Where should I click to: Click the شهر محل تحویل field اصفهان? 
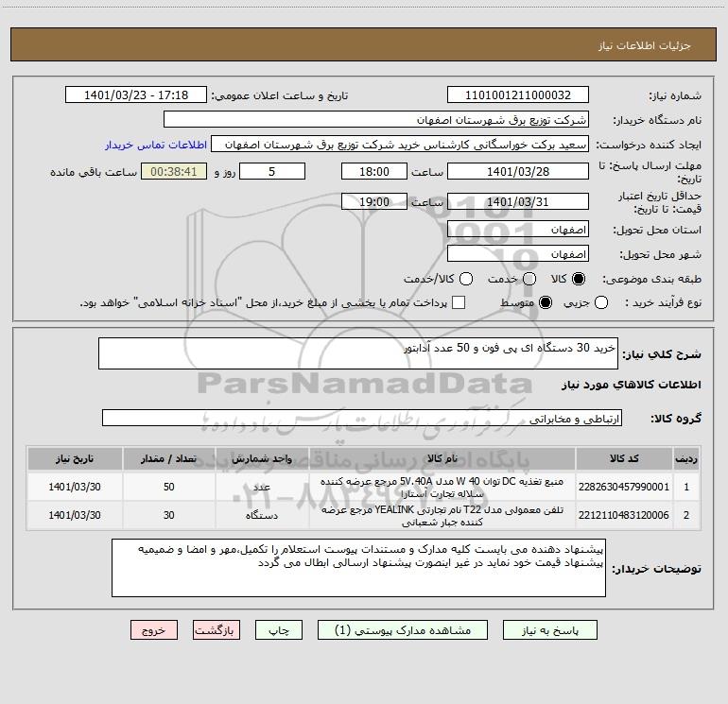coord(518,254)
